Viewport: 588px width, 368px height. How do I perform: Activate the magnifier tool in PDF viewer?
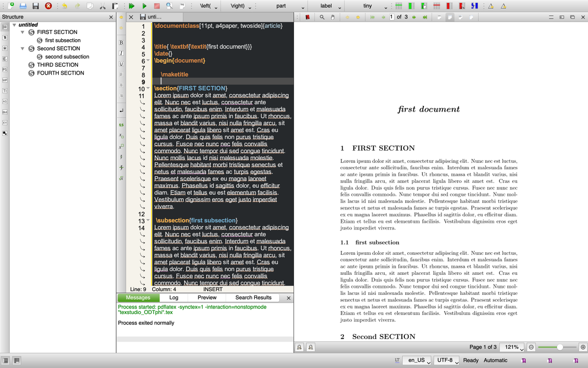(x=322, y=17)
